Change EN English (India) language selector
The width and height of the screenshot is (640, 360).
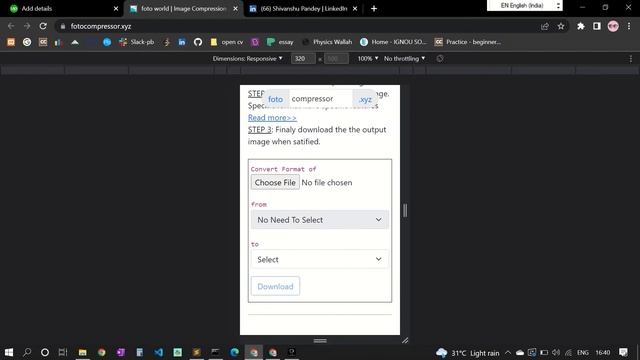click(525, 6)
